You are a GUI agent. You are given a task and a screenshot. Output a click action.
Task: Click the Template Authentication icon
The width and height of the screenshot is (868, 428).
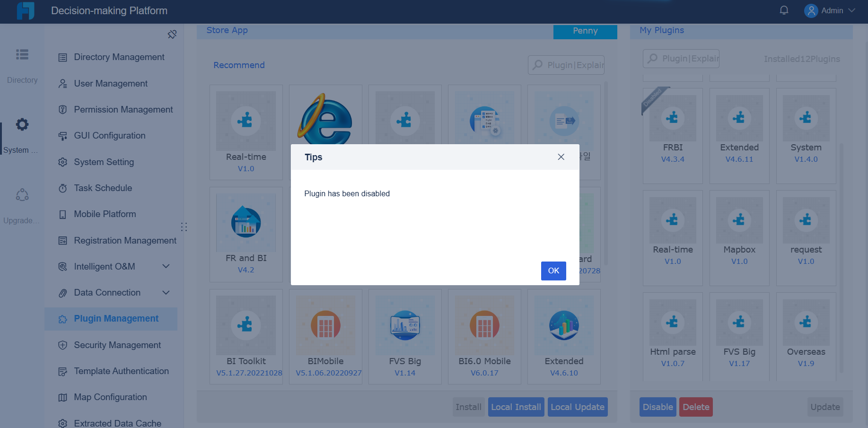point(62,372)
